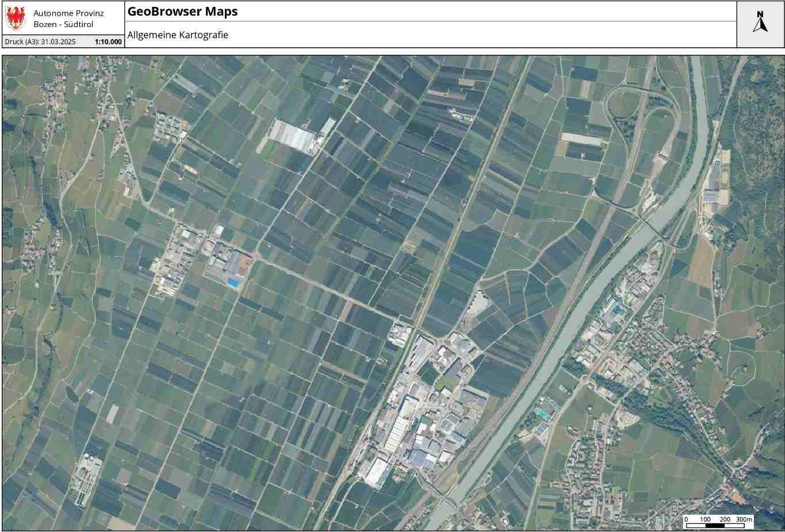Select the Allgemeine Kartografie subtitle
The width and height of the screenshot is (785, 532).
[x=178, y=35]
